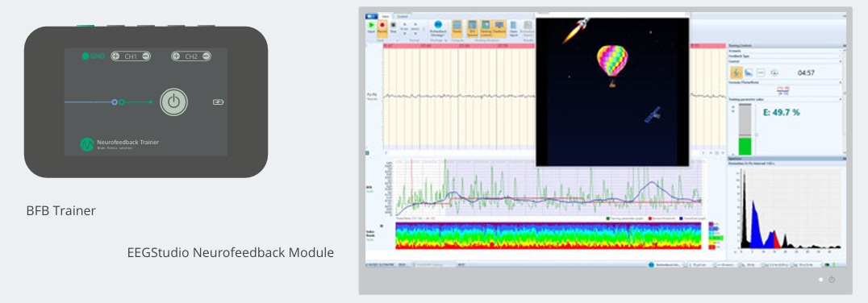The width and height of the screenshot is (868, 303).
Task: Click the battery icon on the device
Action: pos(218,102)
